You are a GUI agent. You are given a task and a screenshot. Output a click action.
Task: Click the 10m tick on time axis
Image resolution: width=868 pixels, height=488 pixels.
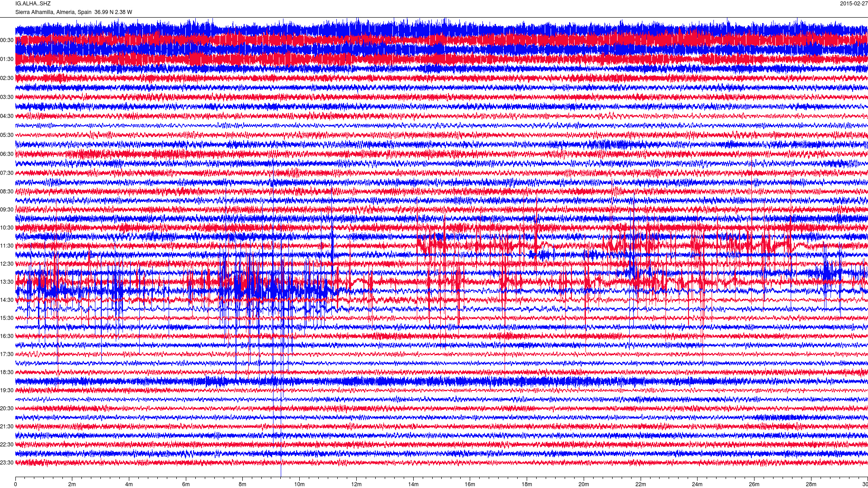point(299,484)
